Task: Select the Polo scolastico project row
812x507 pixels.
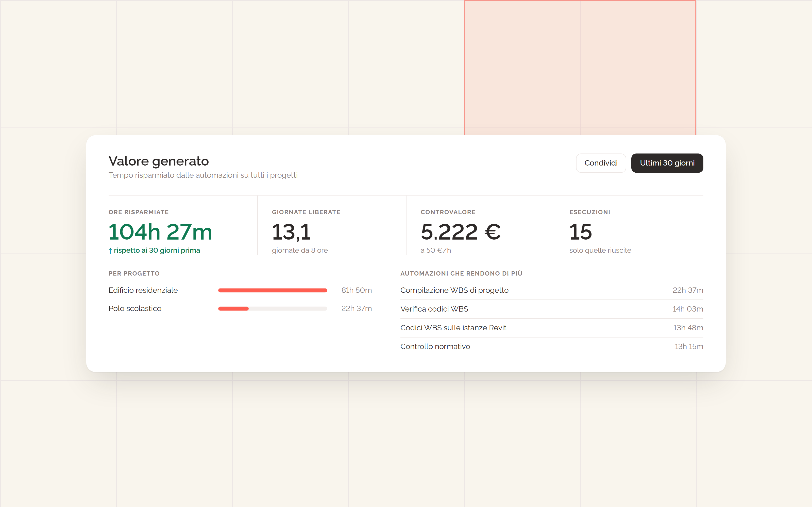Action: pyautogui.click(x=240, y=309)
